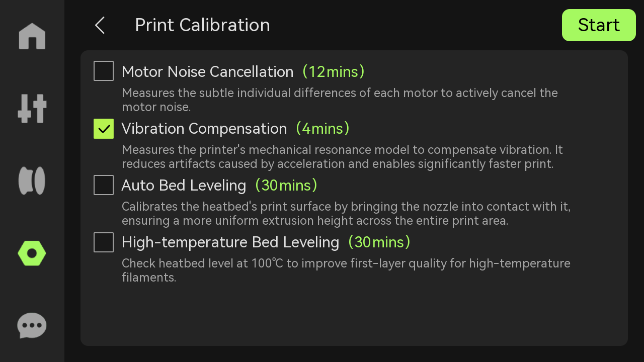Select the Vibration Compensation label
Image resolution: width=644 pixels, height=362 pixels.
pos(204,129)
